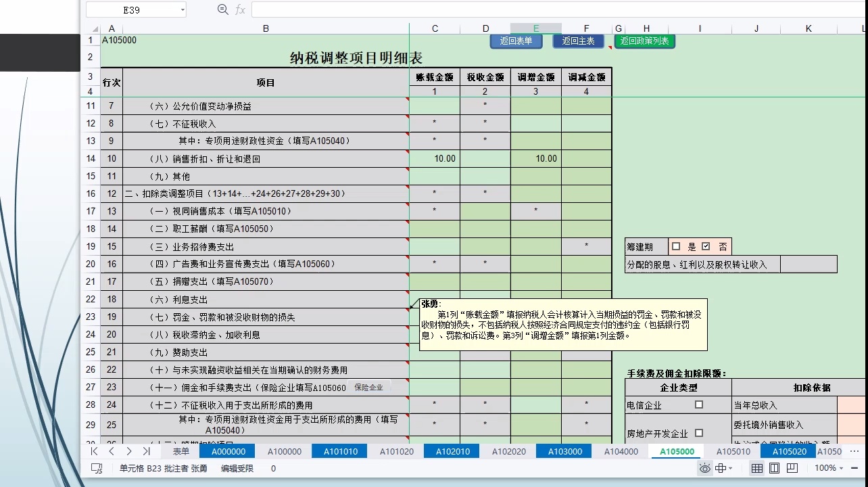Select the （八）销售折扣、折让和退回 label
Viewport: 868px width, 487px height.
[266, 159]
